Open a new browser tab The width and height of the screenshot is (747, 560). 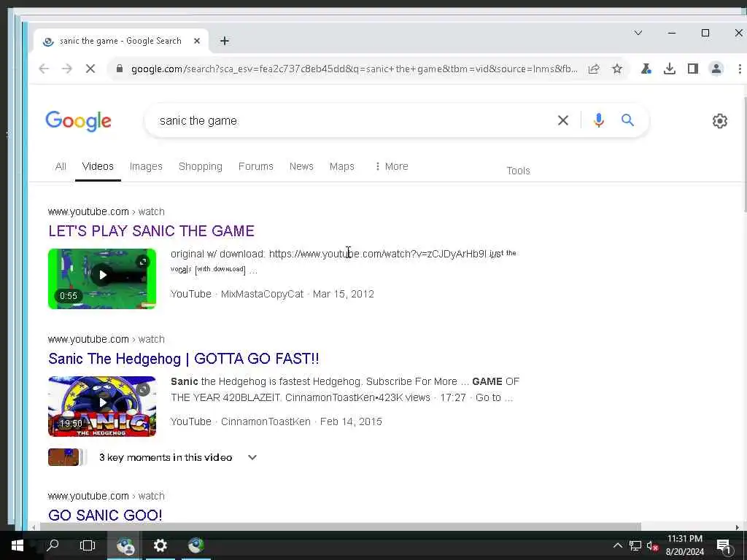click(x=225, y=41)
